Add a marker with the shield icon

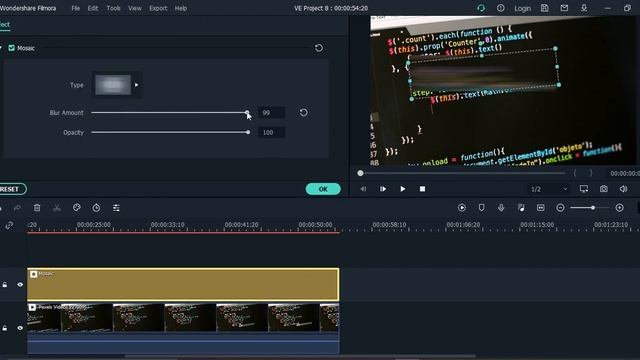point(482,208)
